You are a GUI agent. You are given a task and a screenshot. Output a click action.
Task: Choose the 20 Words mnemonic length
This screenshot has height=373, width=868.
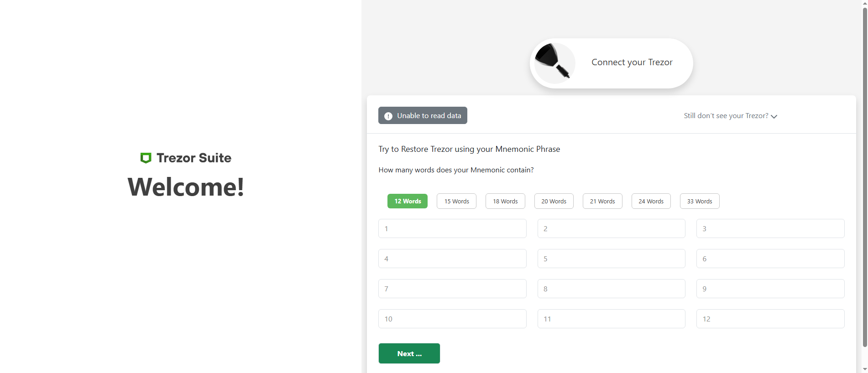(554, 201)
